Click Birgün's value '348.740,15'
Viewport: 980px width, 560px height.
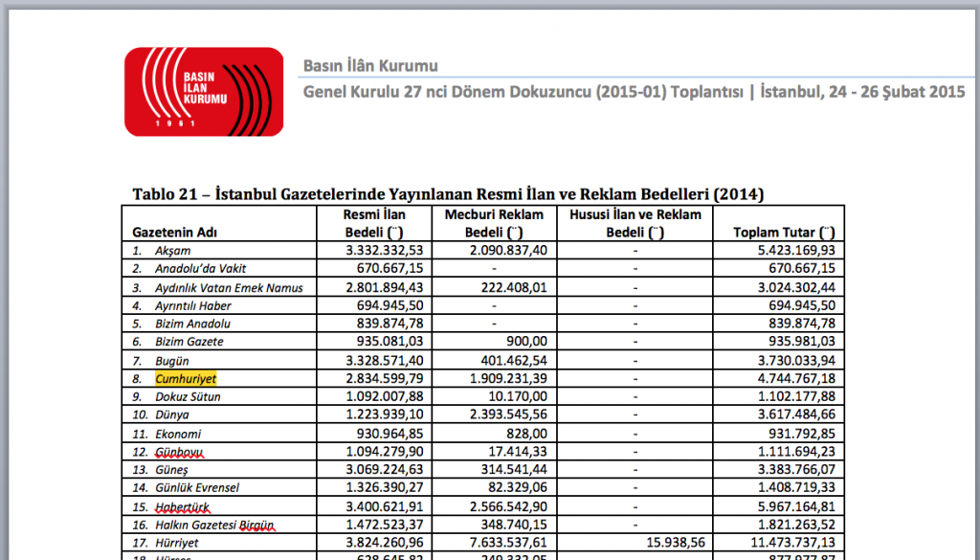(x=514, y=526)
